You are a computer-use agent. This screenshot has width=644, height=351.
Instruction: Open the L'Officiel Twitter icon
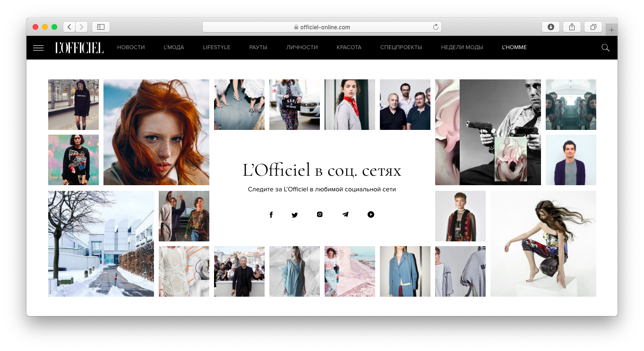295,214
